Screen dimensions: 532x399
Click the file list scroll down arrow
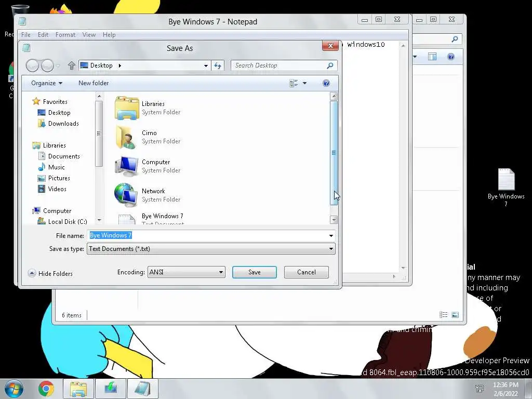[334, 220]
